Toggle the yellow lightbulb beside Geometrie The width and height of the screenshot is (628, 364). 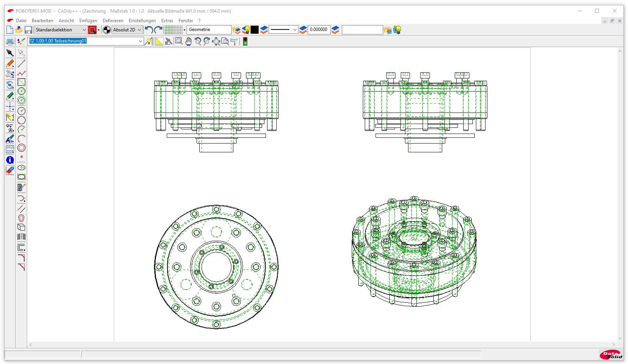[x=246, y=30]
